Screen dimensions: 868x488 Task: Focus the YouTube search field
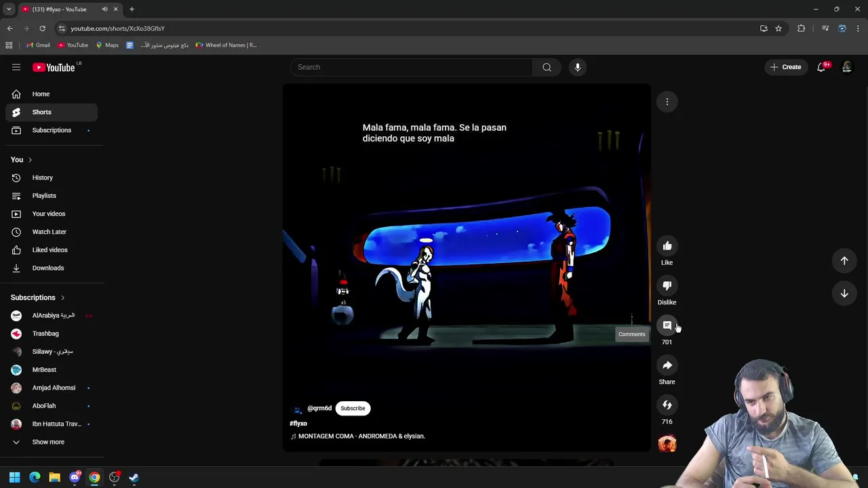coord(412,67)
